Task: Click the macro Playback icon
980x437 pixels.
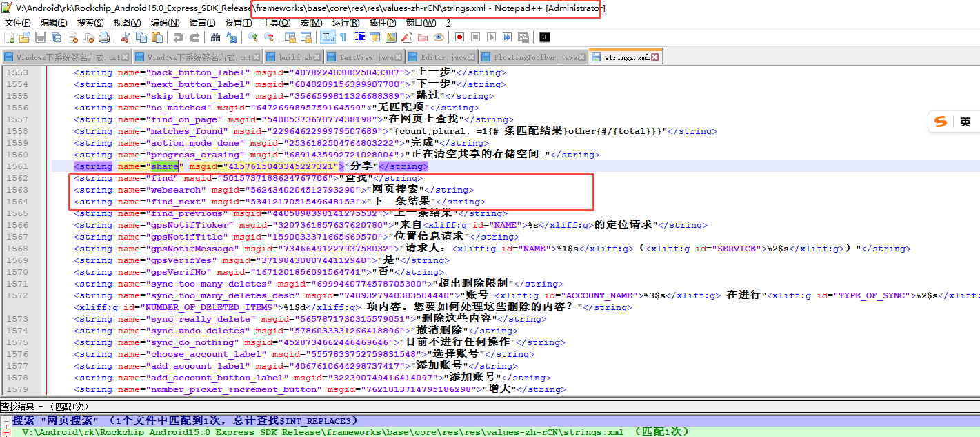Action: (x=491, y=37)
